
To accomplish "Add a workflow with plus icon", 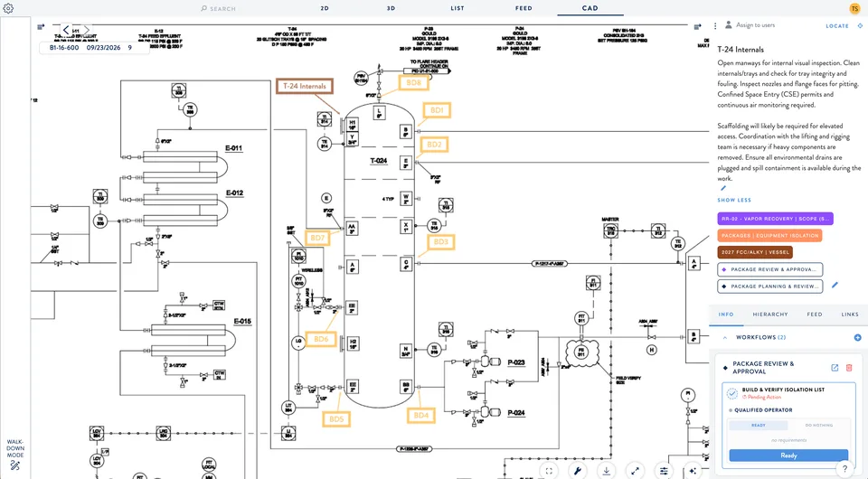I will (857, 337).
